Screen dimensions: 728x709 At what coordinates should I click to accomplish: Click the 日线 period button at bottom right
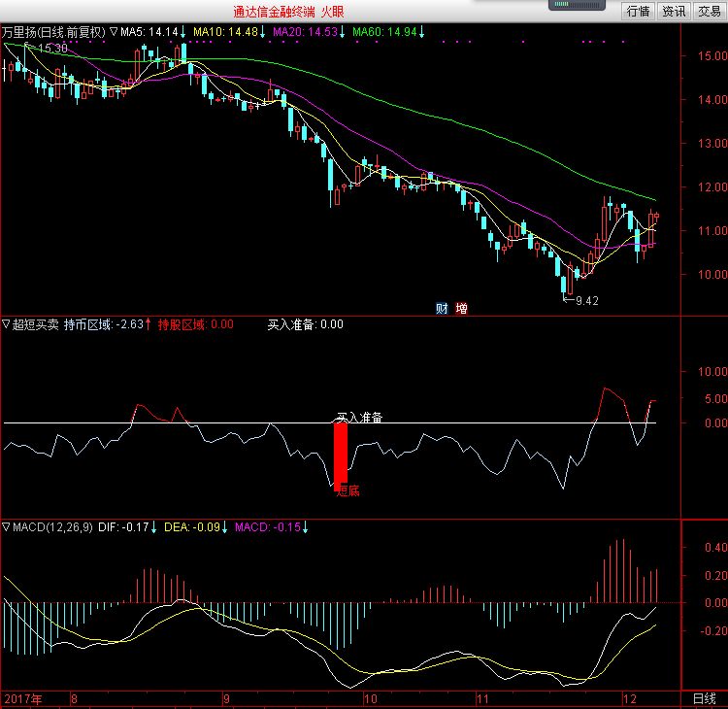click(x=705, y=698)
